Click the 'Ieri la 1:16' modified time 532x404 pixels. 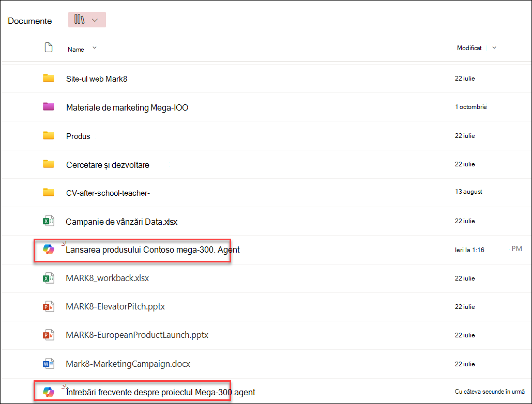[x=469, y=250]
